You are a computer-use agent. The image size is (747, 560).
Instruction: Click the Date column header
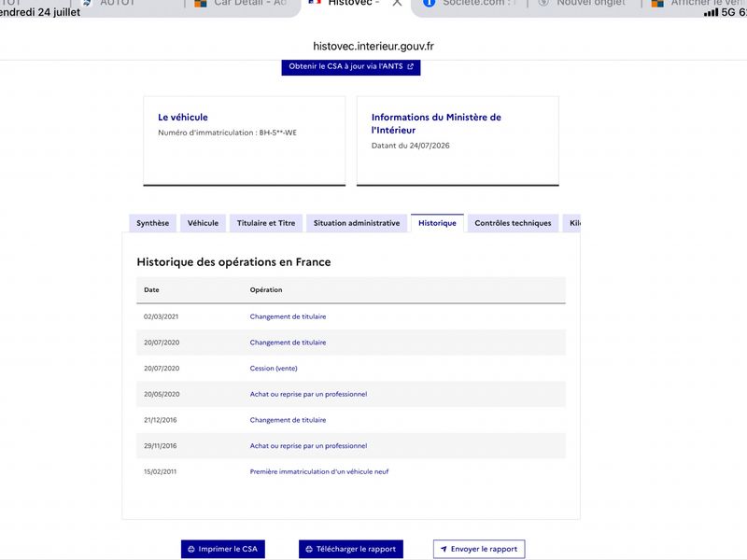click(x=151, y=289)
